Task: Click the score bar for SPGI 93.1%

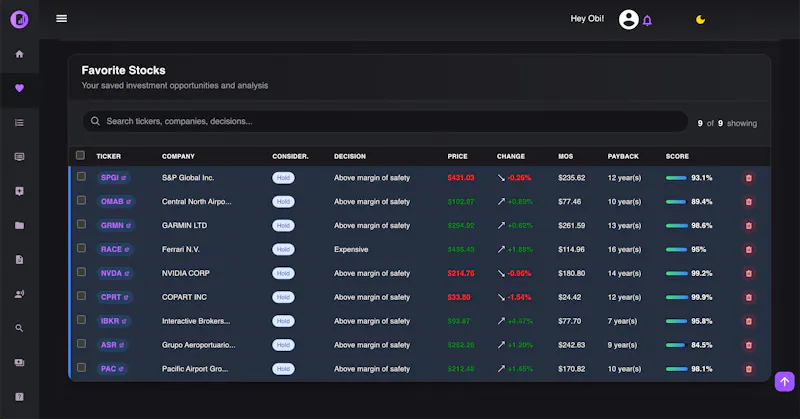Action: coord(677,178)
